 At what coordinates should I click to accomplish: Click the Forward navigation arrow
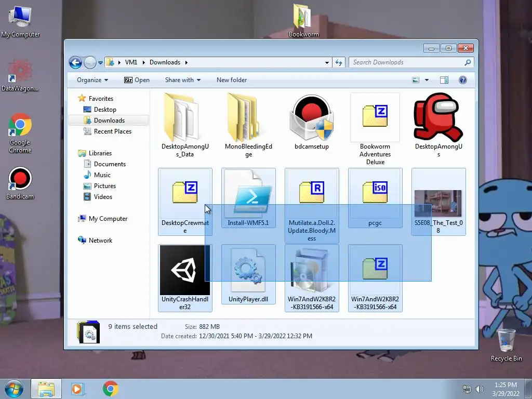point(90,62)
